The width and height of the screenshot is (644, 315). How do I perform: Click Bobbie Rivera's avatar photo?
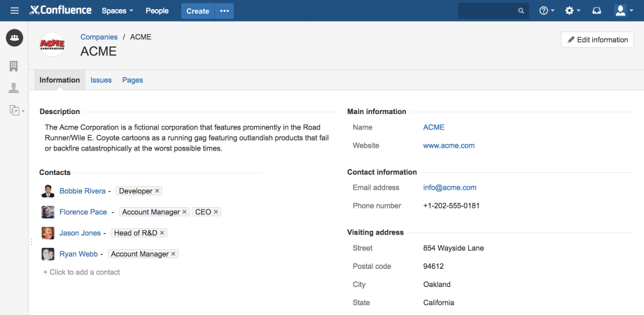click(48, 191)
